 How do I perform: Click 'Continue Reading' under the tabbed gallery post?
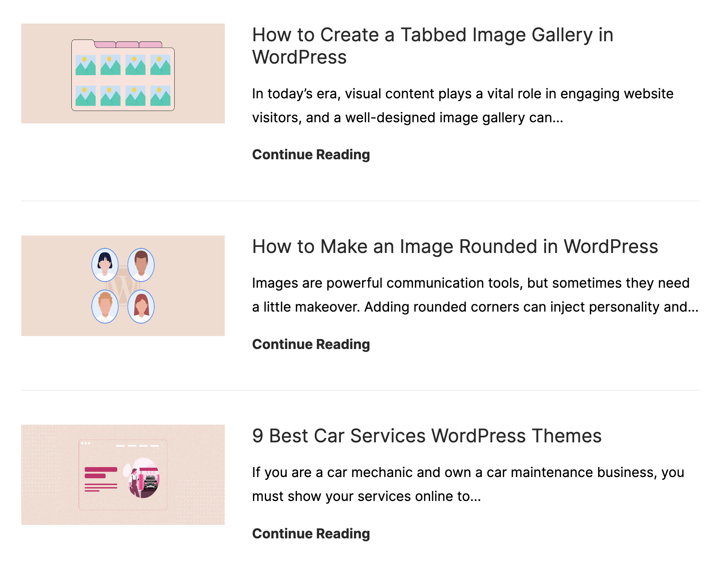(311, 154)
